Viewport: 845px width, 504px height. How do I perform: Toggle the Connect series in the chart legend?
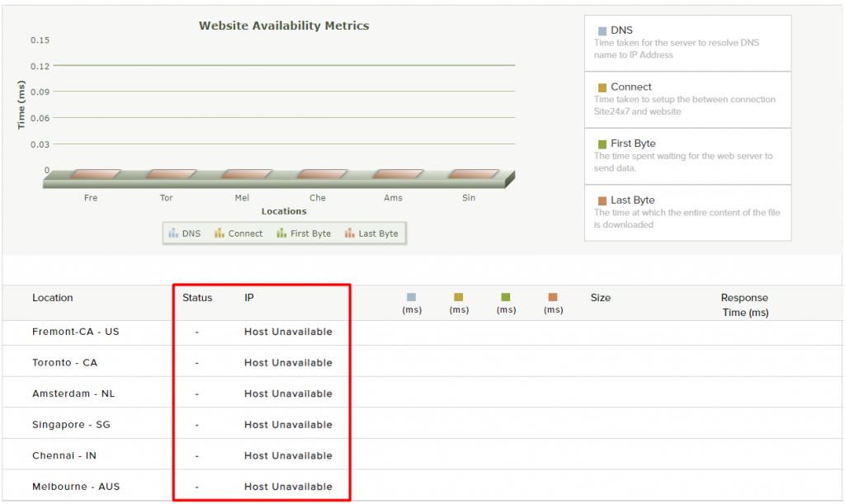pyautogui.click(x=238, y=233)
